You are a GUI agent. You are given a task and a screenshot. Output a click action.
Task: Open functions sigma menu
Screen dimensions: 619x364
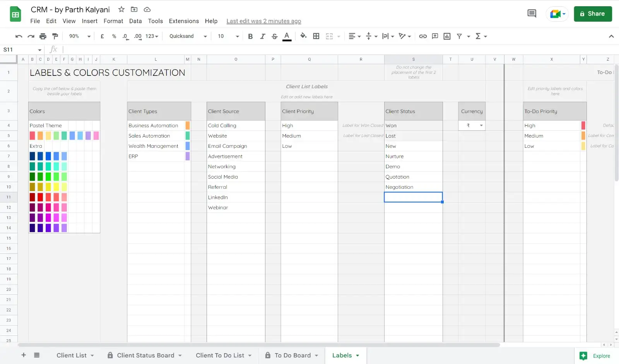pos(481,36)
